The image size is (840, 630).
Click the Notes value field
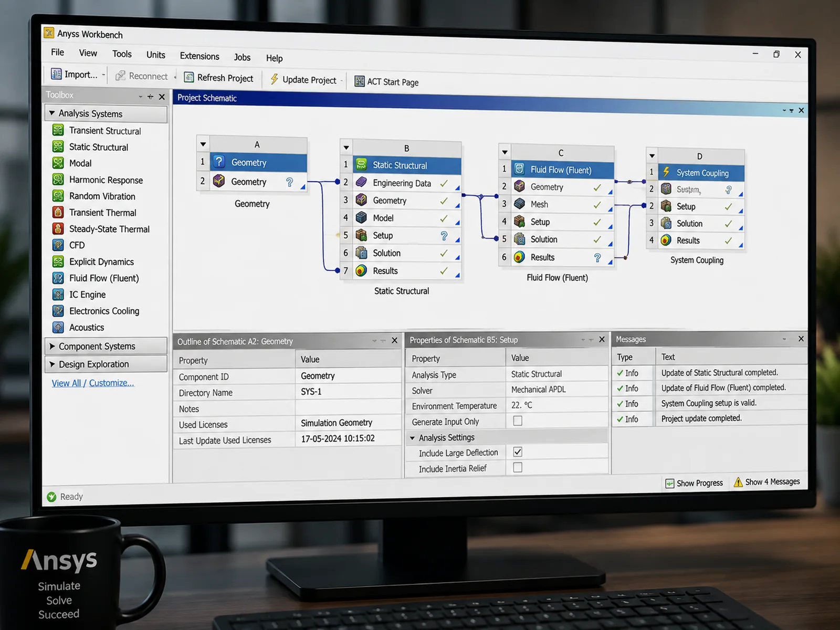(x=348, y=408)
